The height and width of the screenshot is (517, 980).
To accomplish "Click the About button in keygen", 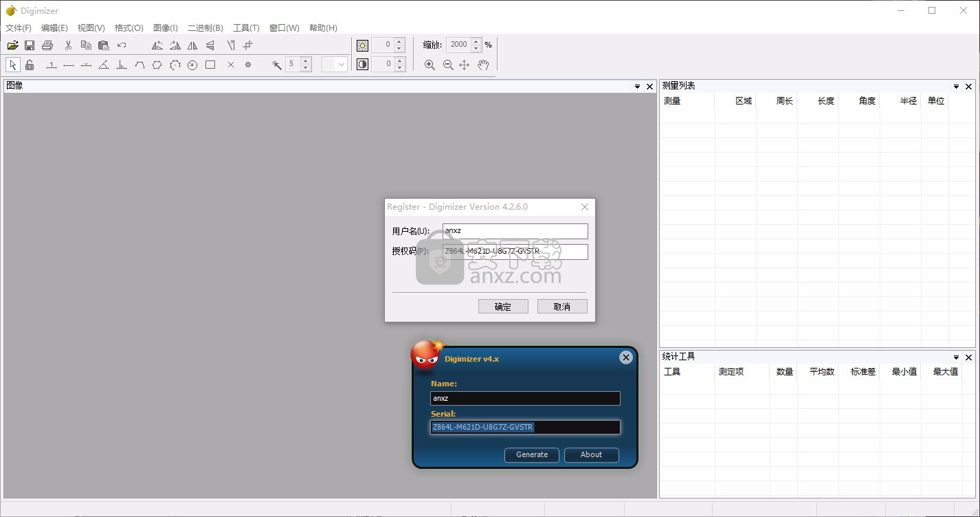I will point(591,455).
